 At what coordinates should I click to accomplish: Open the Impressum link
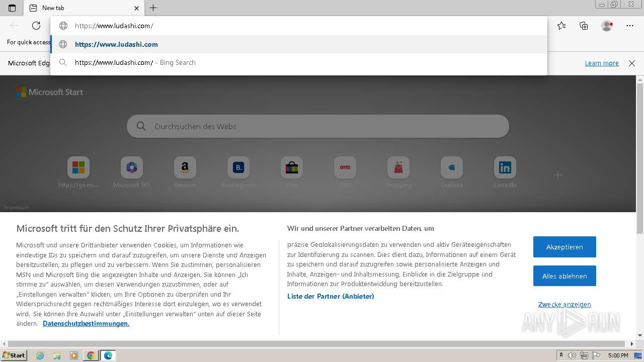(x=16, y=208)
